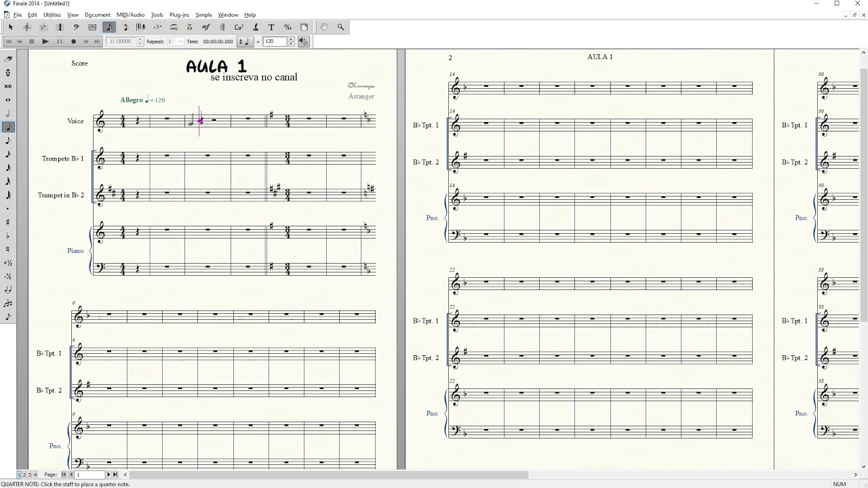Open the Simple menu
Screen dimensions: 868x488
coord(203,15)
